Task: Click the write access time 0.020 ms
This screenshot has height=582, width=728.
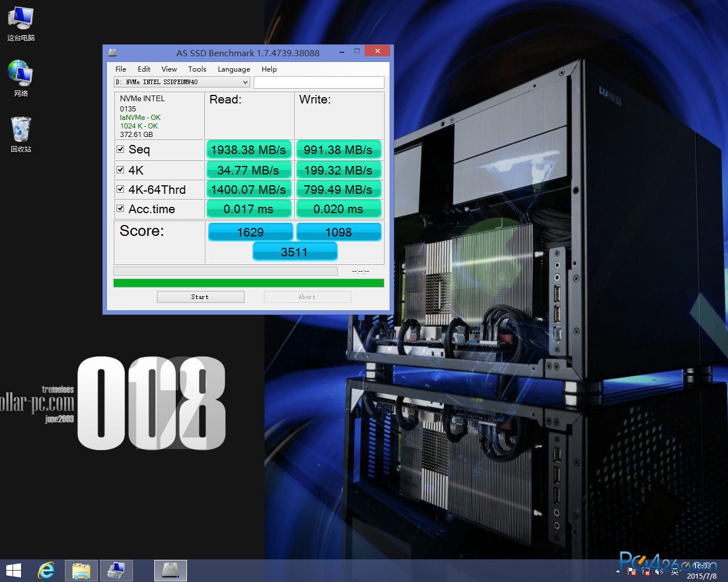Action: [338, 209]
